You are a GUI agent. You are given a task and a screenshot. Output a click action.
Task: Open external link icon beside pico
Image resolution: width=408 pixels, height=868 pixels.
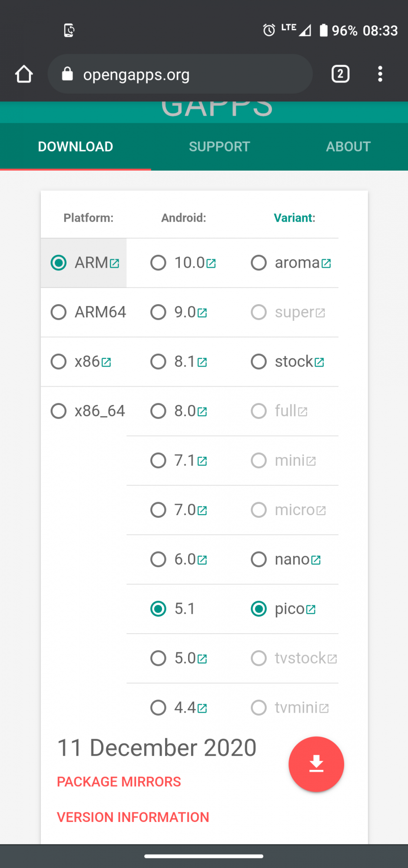coord(311,609)
